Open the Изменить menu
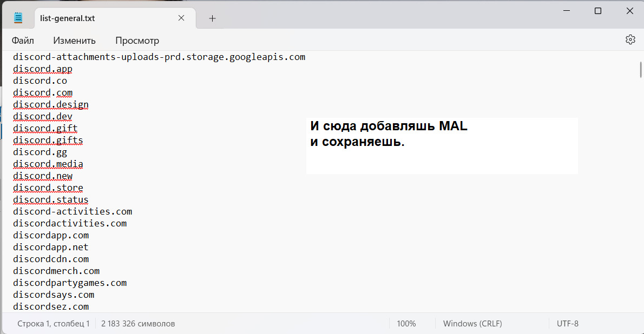The image size is (644, 334). 74,41
